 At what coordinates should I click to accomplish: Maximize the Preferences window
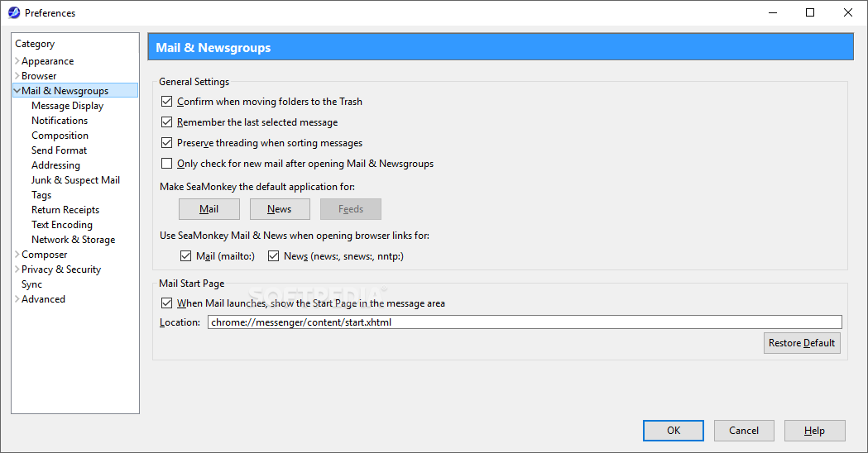pyautogui.click(x=810, y=12)
